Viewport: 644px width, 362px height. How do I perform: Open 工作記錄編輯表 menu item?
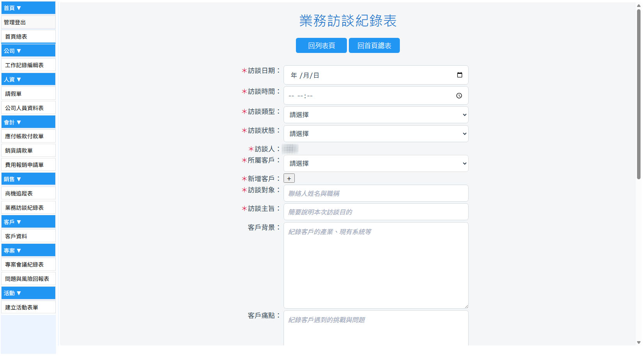point(28,65)
